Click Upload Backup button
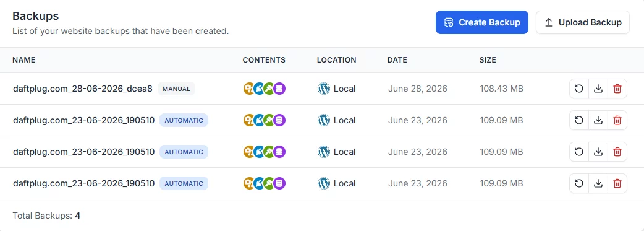 (583, 22)
